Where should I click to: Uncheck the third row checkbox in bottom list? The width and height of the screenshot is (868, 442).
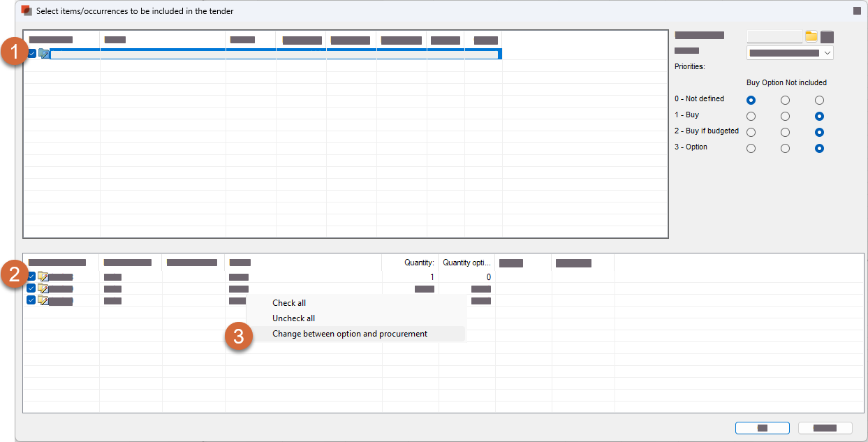(31, 300)
